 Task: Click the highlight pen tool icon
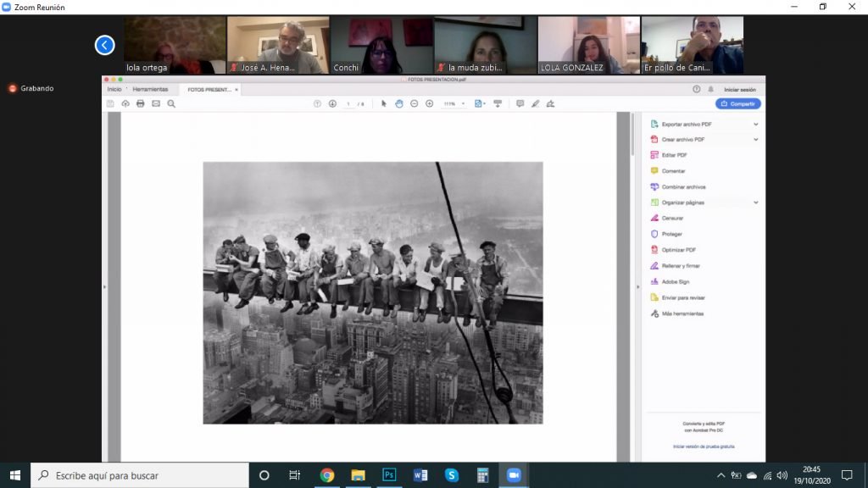(535, 103)
